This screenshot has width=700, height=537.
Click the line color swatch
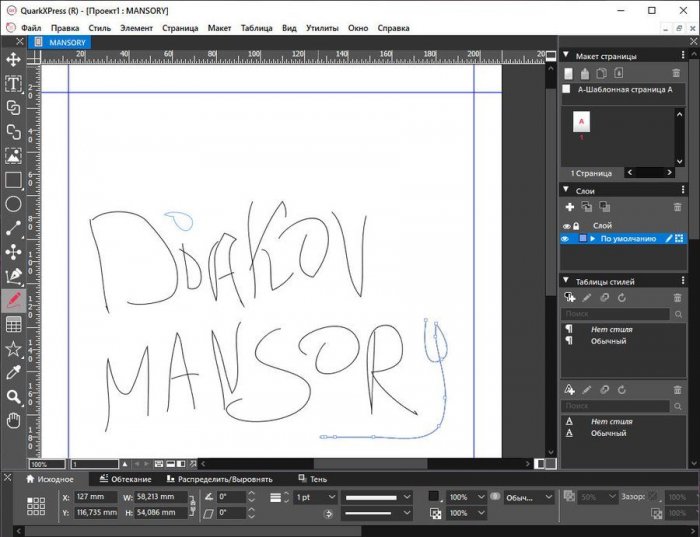pos(434,497)
